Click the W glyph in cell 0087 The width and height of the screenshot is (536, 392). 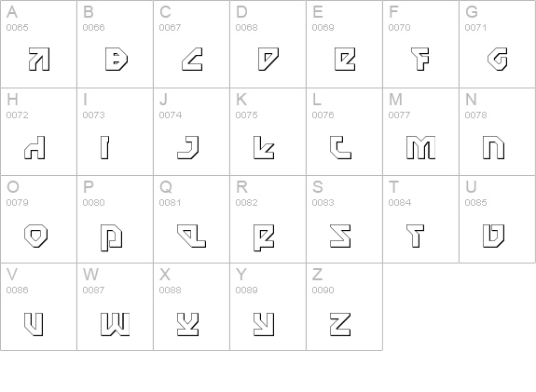click(116, 324)
